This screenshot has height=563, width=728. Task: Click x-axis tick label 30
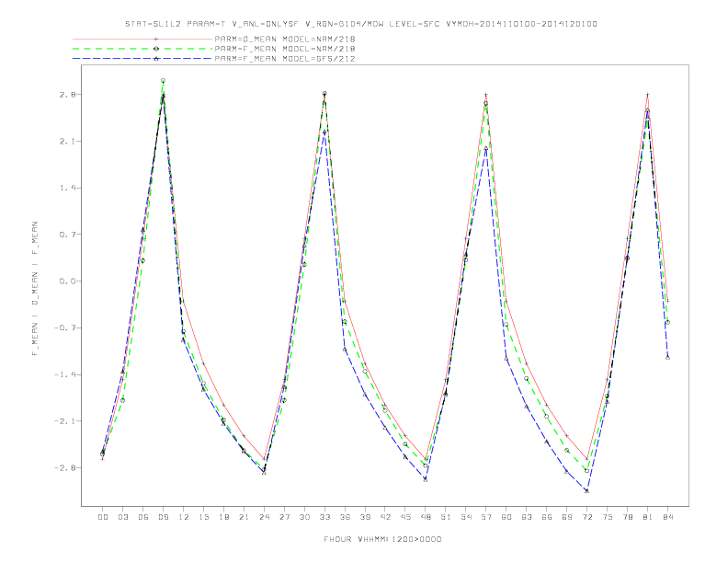(x=304, y=517)
